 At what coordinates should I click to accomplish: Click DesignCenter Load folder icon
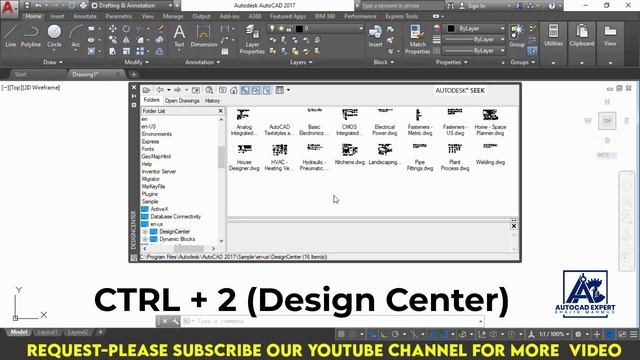tap(146, 90)
